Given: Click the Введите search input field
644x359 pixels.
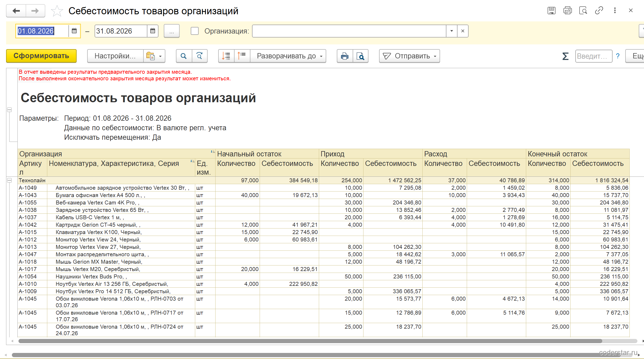Looking at the screenshot, I should (x=594, y=56).
